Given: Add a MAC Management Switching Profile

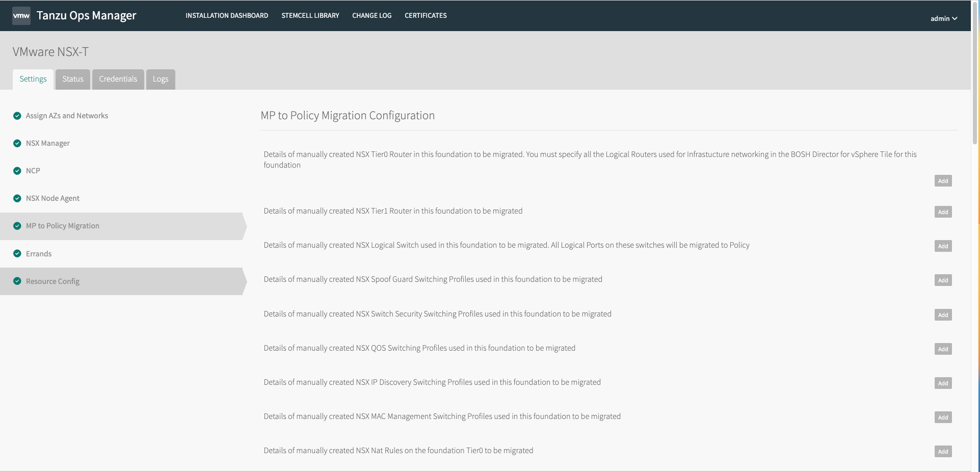Looking at the screenshot, I should 943,417.
